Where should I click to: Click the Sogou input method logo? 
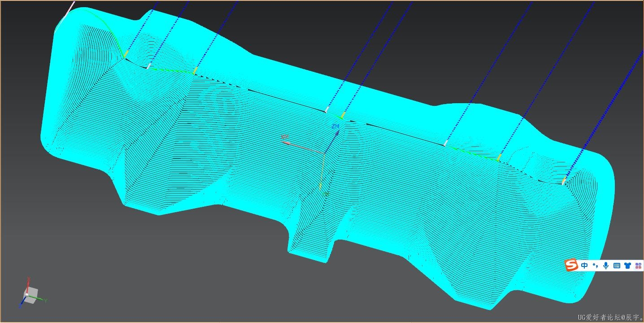pyautogui.click(x=571, y=265)
